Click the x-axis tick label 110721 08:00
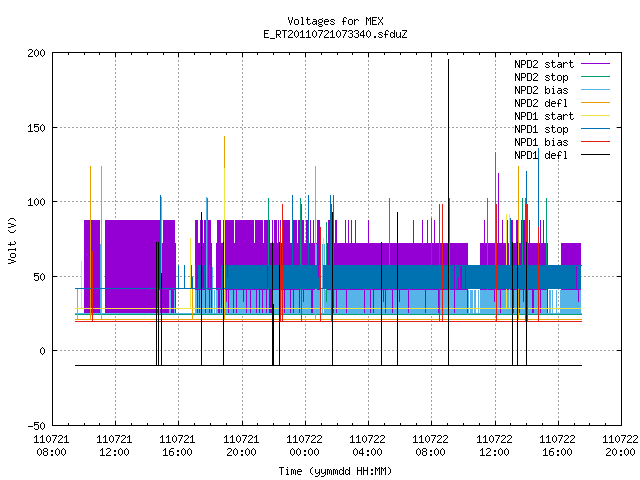 pyautogui.click(x=51, y=446)
